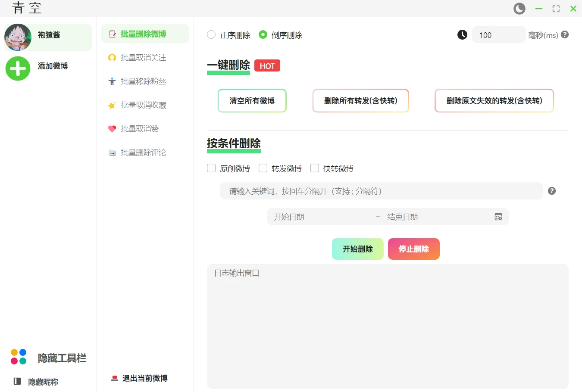582x392 pixels.
Task: Click 删除原文失效的转发(含快转) button
Action: [494, 100]
